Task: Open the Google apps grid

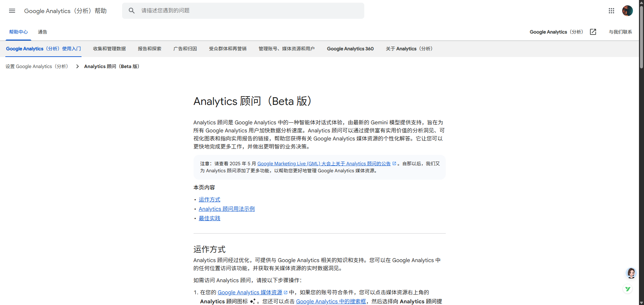Action: pyautogui.click(x=611, y=11)
